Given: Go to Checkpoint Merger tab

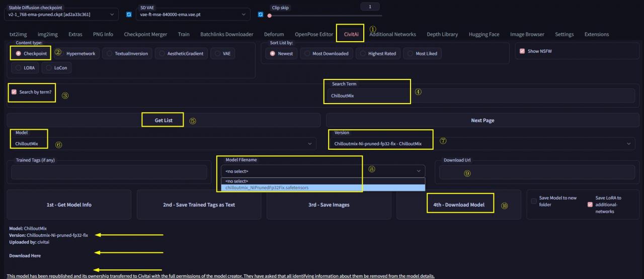Looking at the screenshot, I should point(145,34).
